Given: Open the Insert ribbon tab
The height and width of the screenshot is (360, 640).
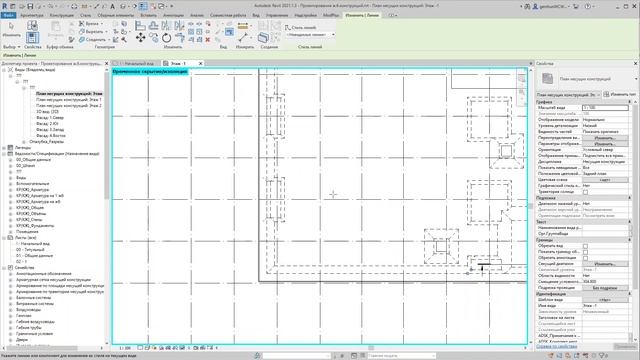Looking at the screenshot, I should pyautogui.click(x=148, y=15).
